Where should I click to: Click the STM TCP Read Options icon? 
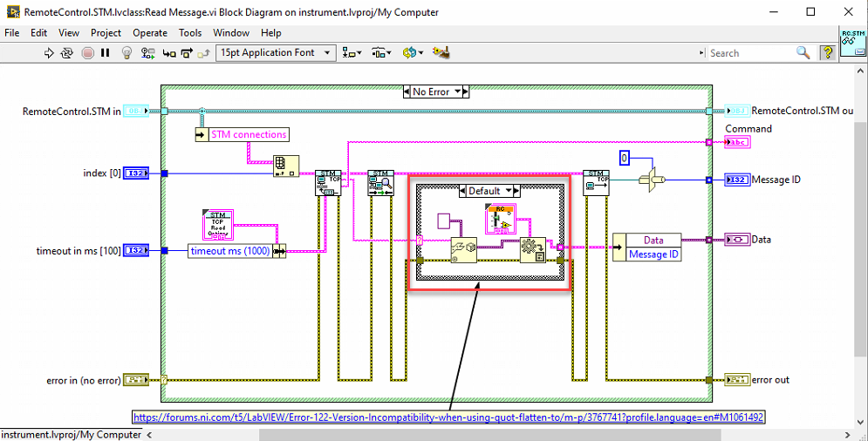coord(217,225)
